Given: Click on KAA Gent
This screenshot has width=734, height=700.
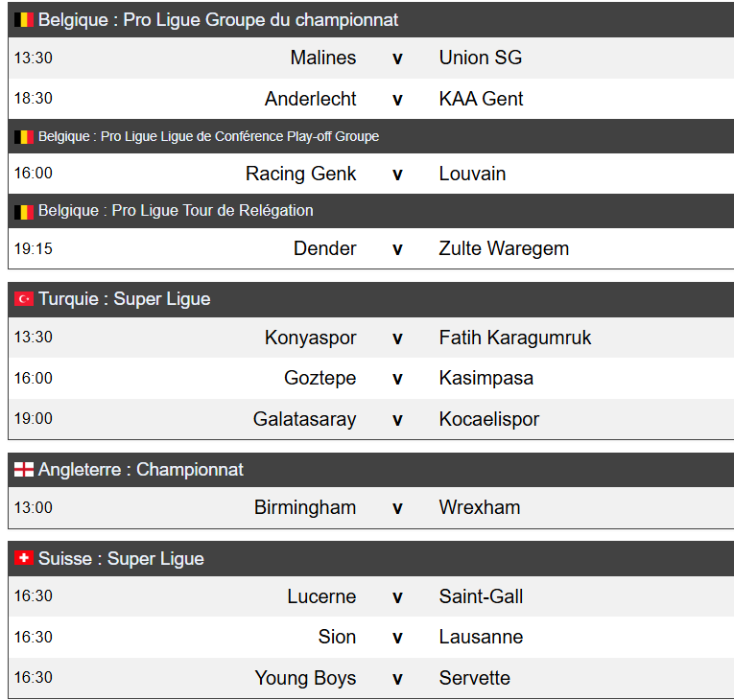Looking at the screenshot, I should click(481, 99).
